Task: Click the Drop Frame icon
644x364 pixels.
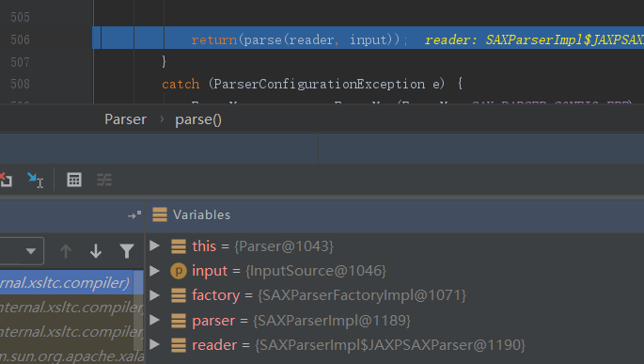Action: [x=6, y=180]
